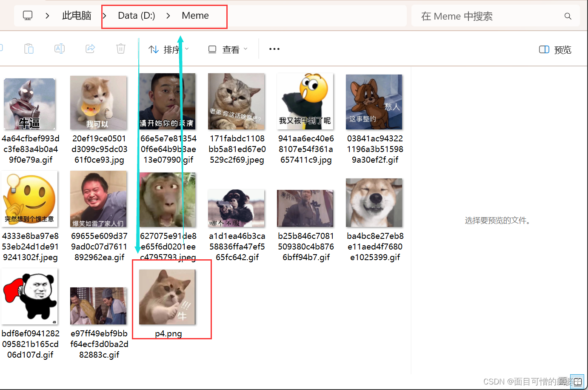Screen dimensions: 588x390
Task: Select chimp with gun thumbnail a1d1ea46b3ca gif
Action: (236, 208)
